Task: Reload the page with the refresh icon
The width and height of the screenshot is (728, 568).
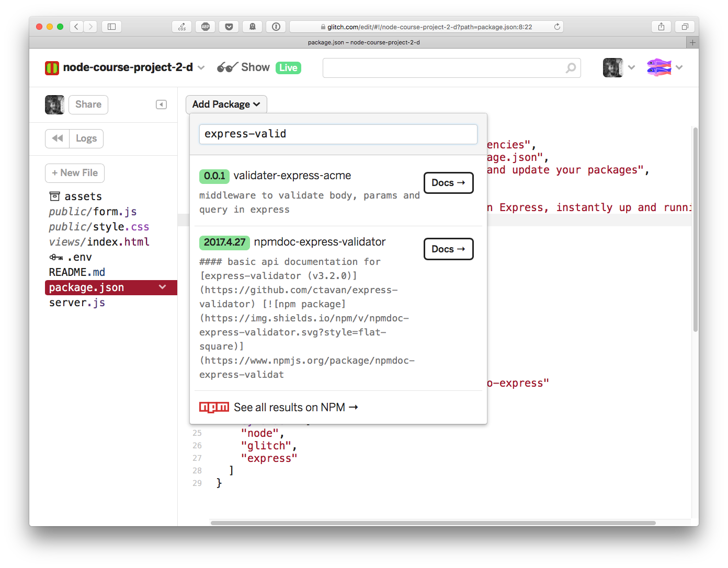Action: click(x=557, y=27)
